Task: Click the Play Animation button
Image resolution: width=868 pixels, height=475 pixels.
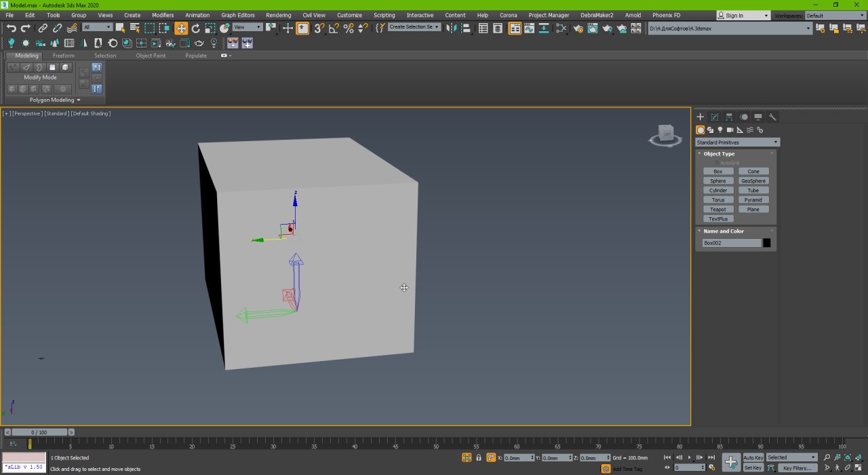Action: 690,457
